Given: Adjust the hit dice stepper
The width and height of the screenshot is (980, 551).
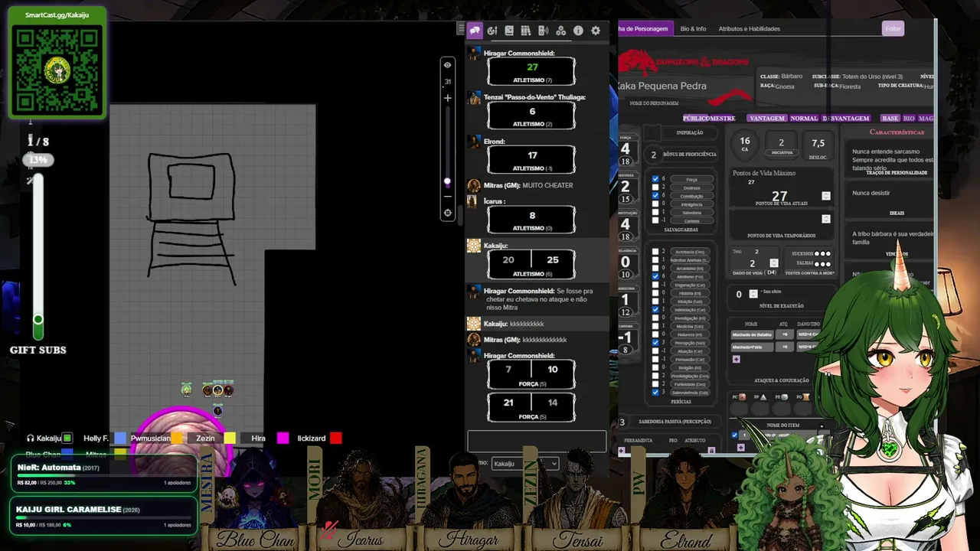Looking at the screenshot, I should [x=774, y=263].
